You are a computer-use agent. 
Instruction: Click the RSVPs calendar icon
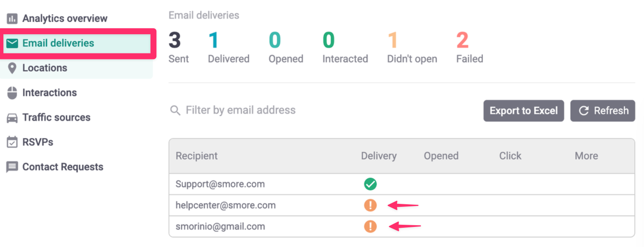click(x=12, y=142)
